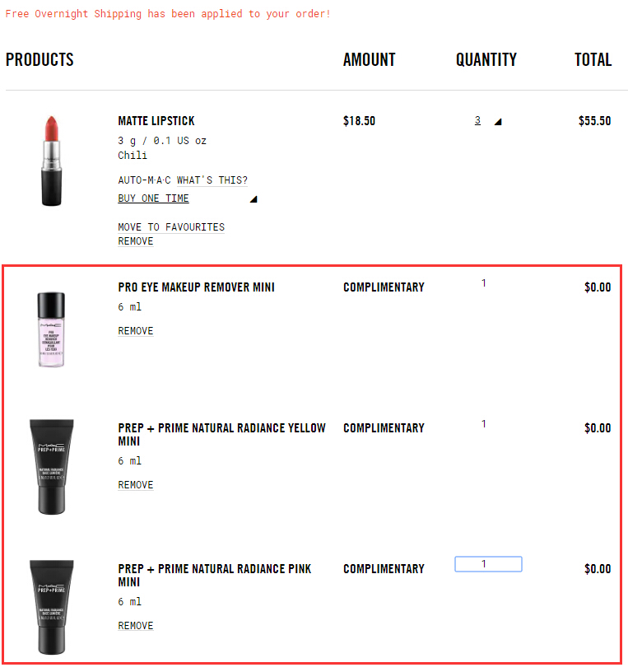Focus the Pink Mini quantity field

[488, 564]
